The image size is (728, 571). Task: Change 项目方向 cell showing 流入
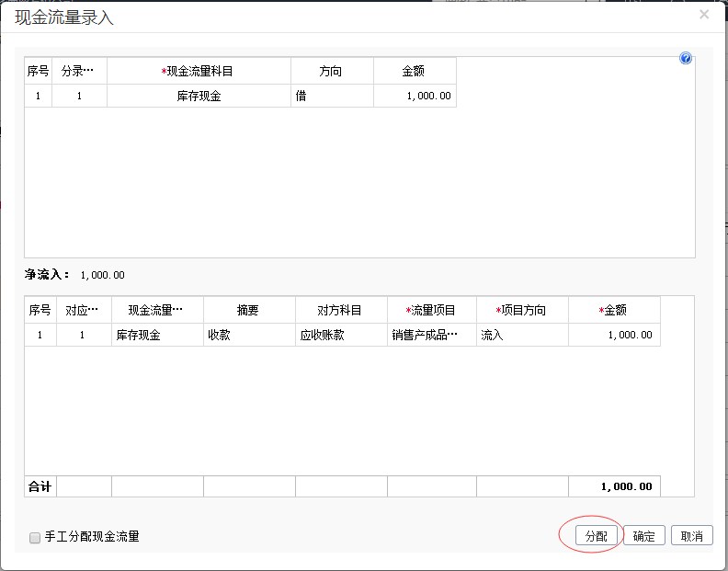522,335
